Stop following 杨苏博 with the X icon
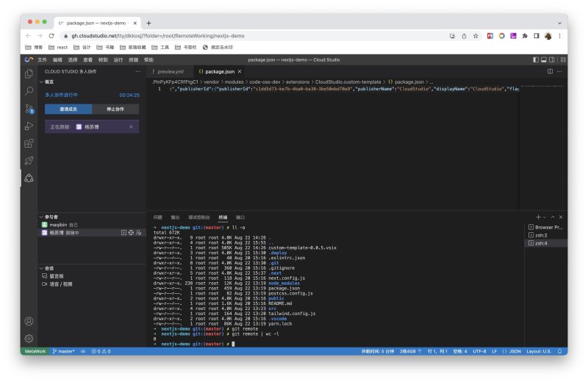The width and height of the screenshot is (588, 382). [x=131, y=126]
